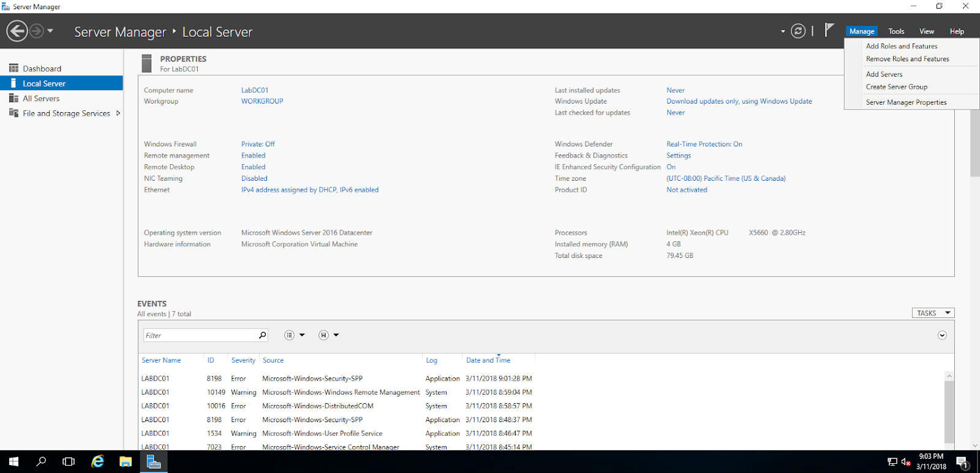Open Download updates only Windows Update link
Viewport: 980px width, 473px height.
(739, 101)
